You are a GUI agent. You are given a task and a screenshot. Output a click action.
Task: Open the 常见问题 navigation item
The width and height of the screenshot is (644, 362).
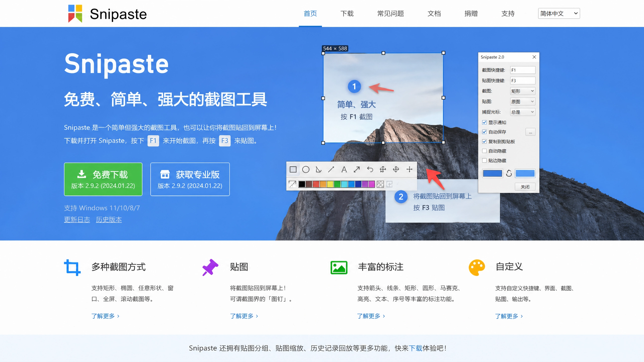(x=390, y=13)
